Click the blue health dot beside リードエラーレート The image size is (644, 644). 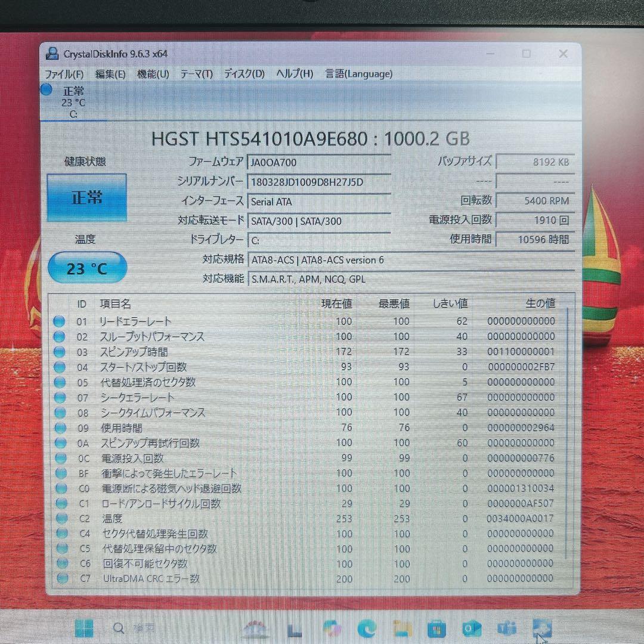(60, 321)
